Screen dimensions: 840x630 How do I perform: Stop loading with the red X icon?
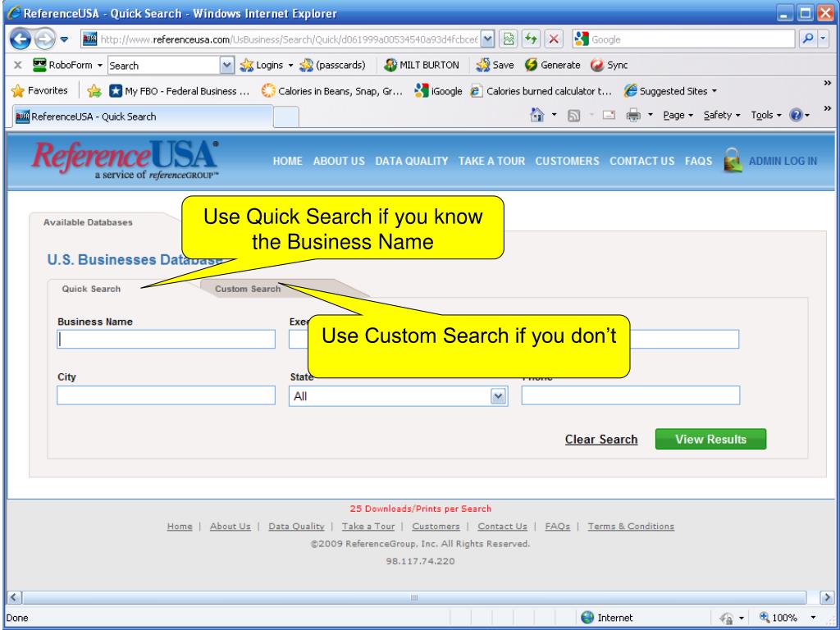[x=554, y=39]
